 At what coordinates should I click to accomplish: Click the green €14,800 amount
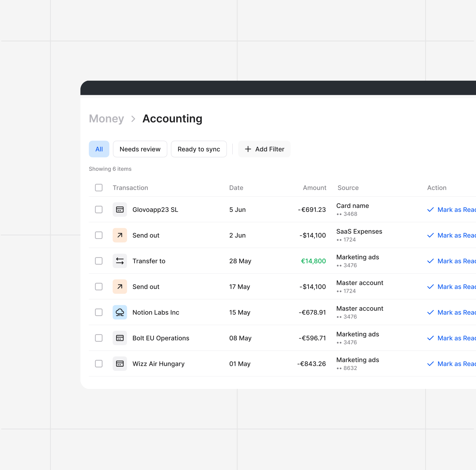click(313, 261)
